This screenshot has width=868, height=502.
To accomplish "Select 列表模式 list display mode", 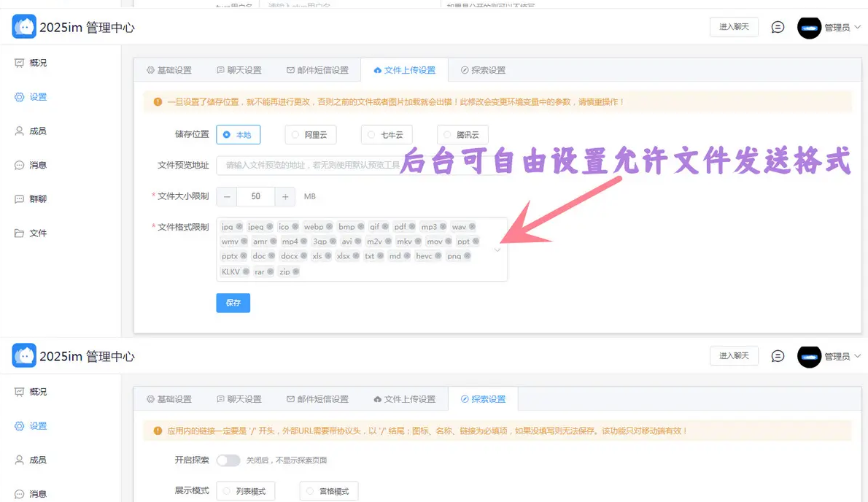I will [245, 491].
